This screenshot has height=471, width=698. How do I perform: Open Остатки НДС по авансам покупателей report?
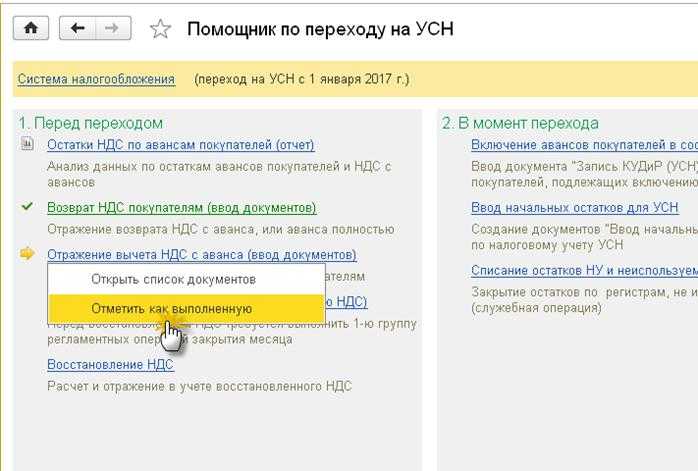[x=181, y=145]
